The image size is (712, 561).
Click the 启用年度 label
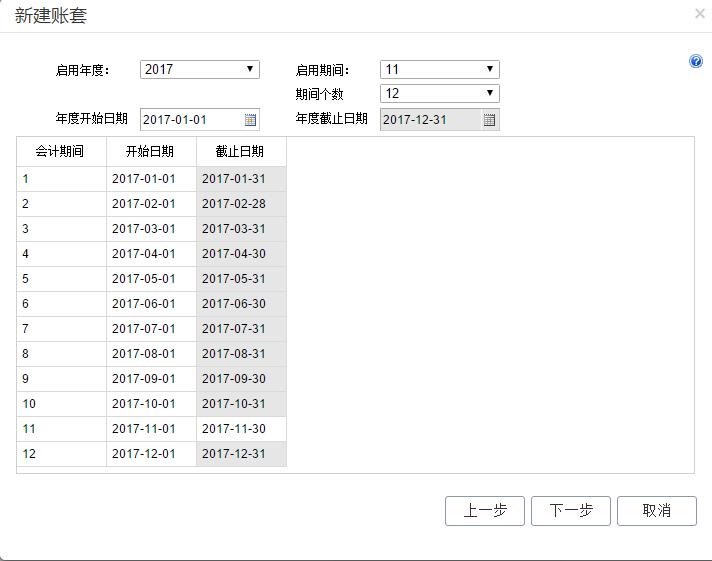(x=82, y=70)
